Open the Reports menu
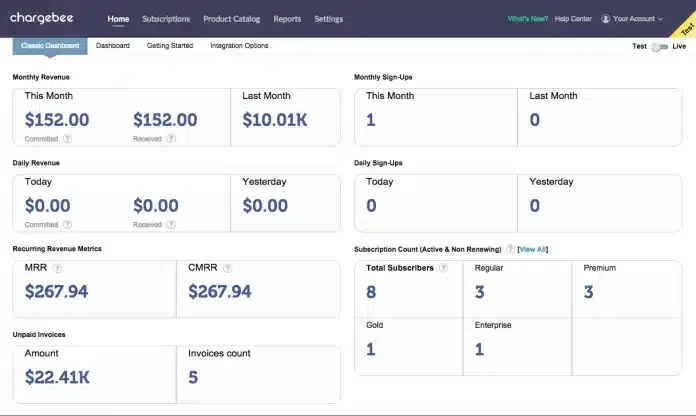This screenshot has width=696, height=416. coord(287,19)
